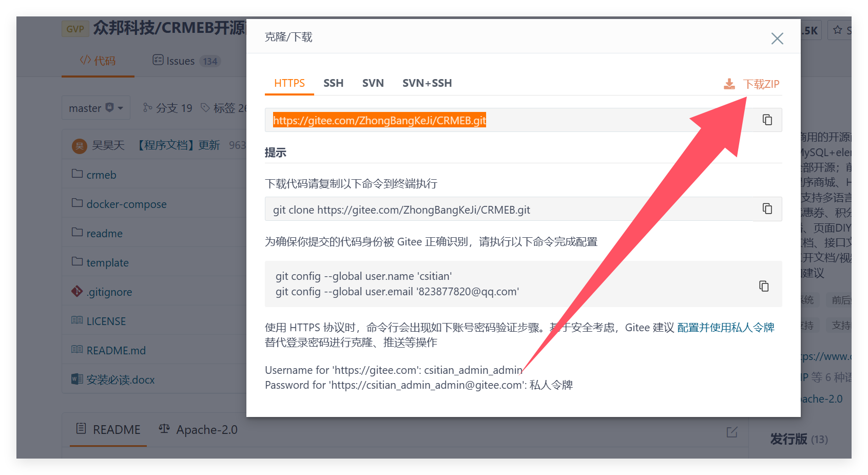Click the template folder icon

77,261
